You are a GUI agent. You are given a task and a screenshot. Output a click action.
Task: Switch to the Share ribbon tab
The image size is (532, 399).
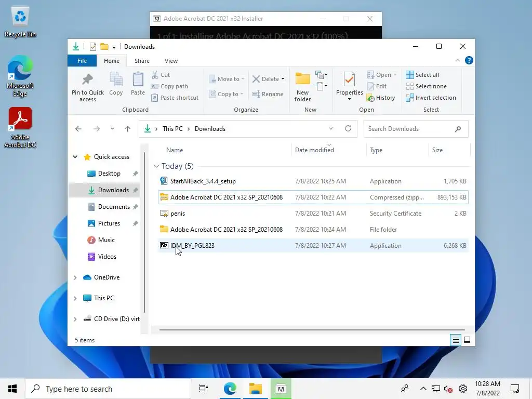(142, 61)
